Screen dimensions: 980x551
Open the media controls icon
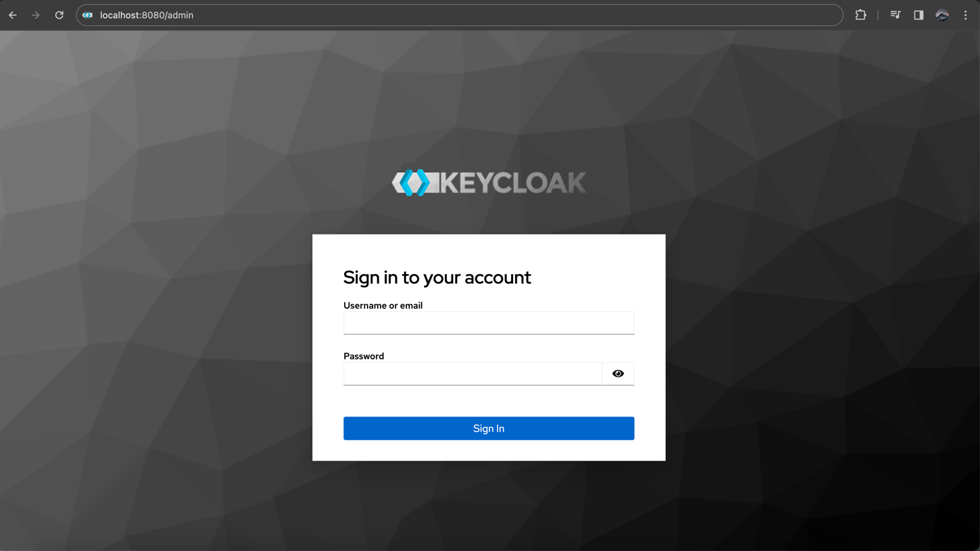(x=895, y=15)
